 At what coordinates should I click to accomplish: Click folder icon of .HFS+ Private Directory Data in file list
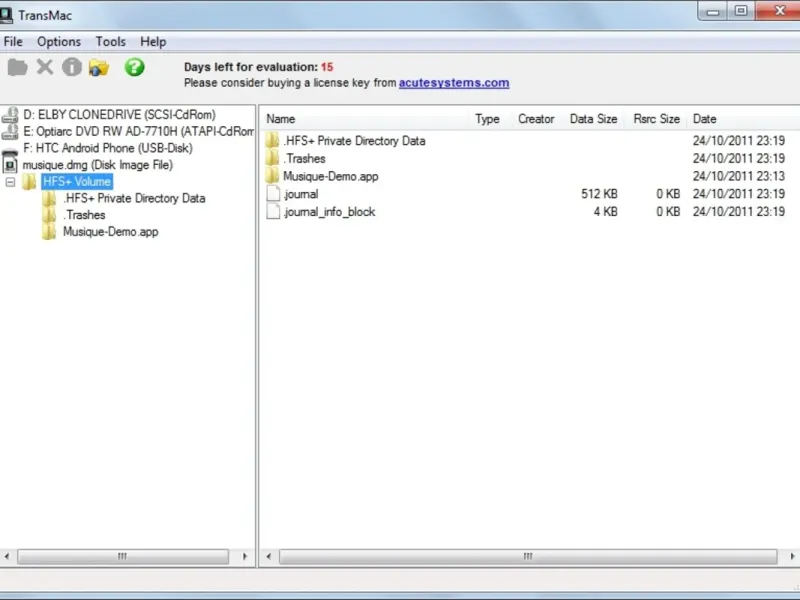point(273,141)
